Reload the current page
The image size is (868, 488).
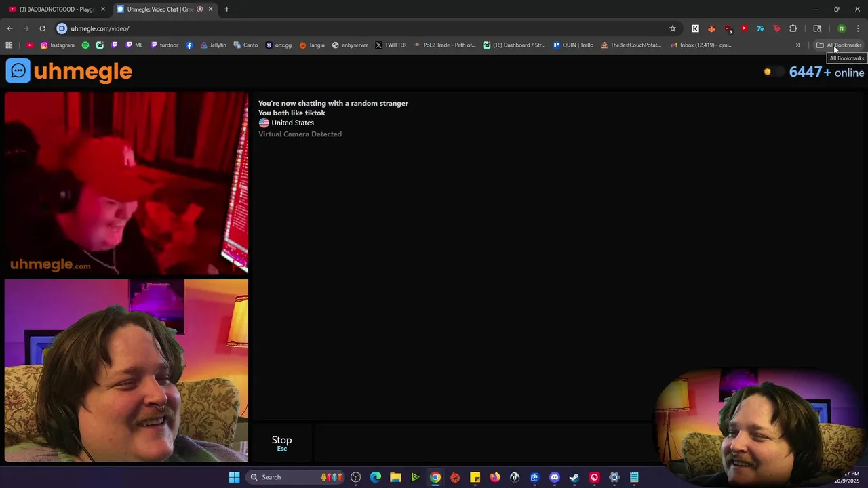[42, 28]
